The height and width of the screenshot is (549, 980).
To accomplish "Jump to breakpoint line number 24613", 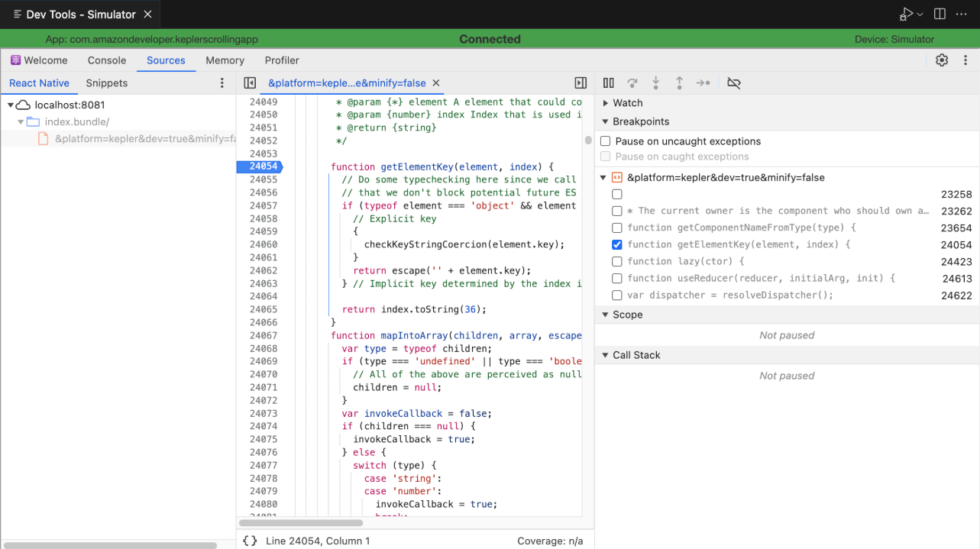I will (x=957, y=279).
